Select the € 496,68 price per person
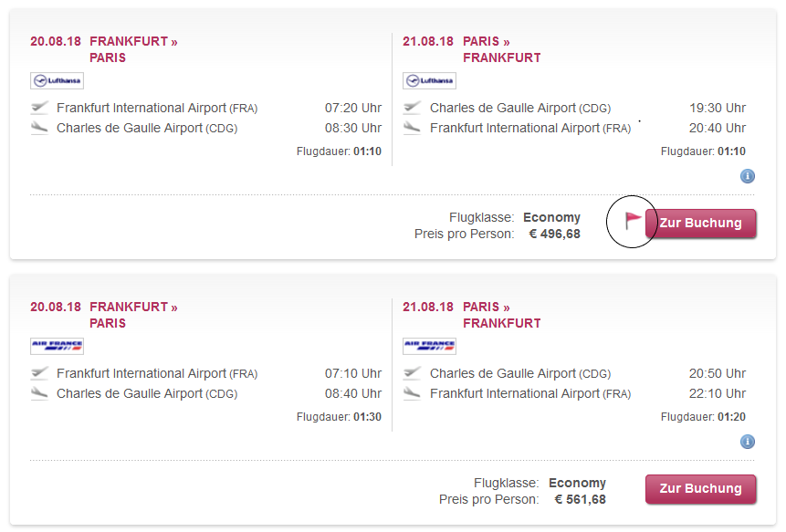The width and height of the screenshot is (786, 532). [554, 235]
